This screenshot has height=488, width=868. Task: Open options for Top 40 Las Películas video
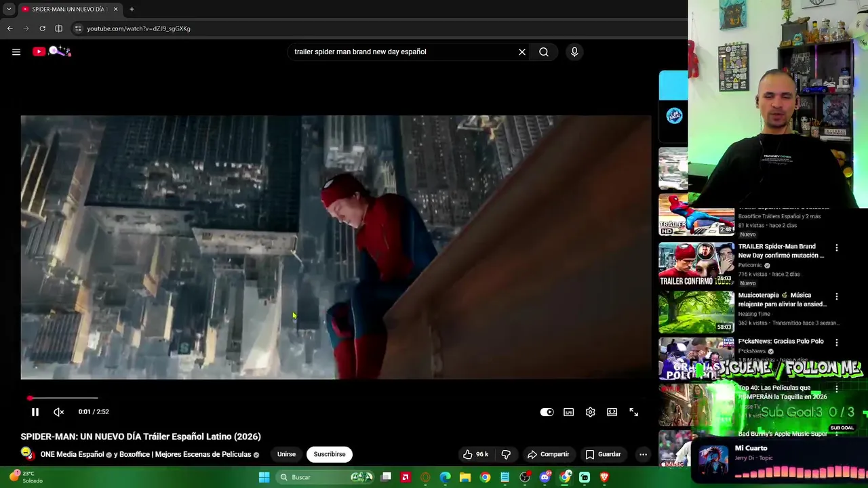click(x=836, y=389)
